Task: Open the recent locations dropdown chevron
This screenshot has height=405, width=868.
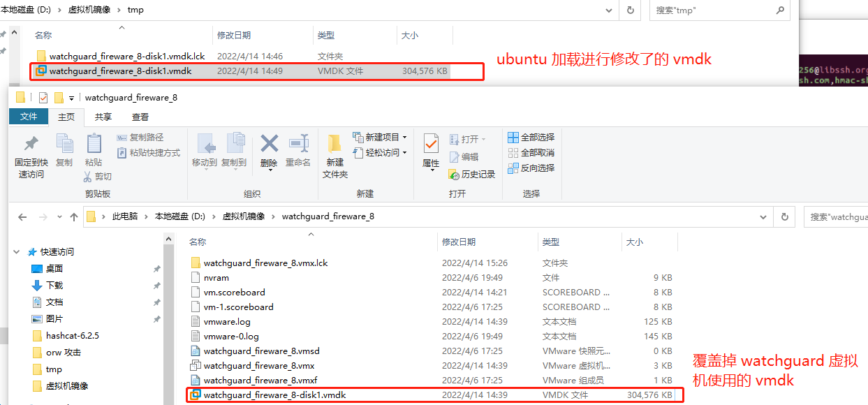Action: coord(59,217)
